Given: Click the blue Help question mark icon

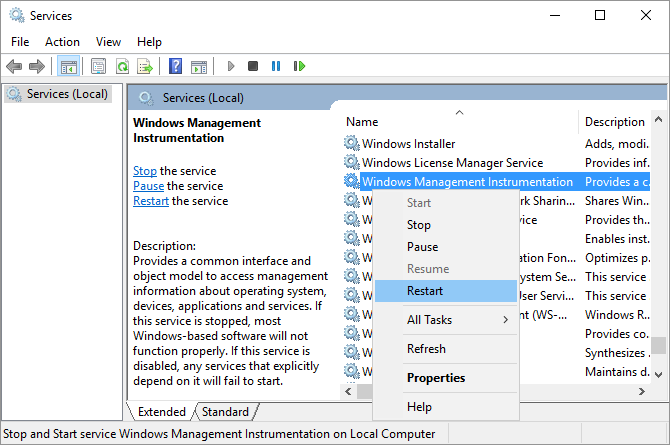Looking at the screenshot, I should [175, 66].
